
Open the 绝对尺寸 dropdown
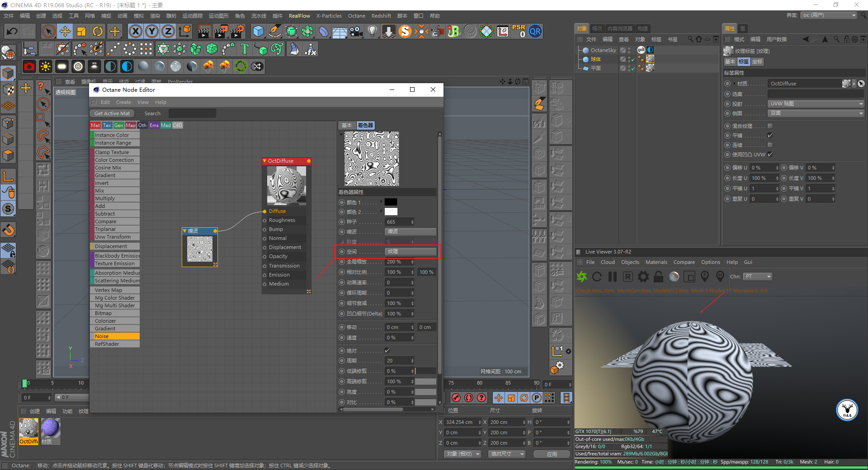point(507,454)
